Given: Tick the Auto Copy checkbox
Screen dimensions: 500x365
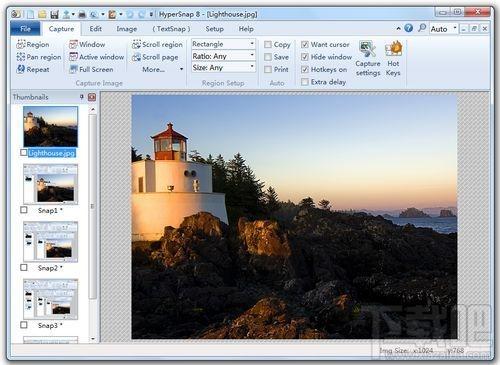Looking at the screenshot, I should (x=268, y=44).
